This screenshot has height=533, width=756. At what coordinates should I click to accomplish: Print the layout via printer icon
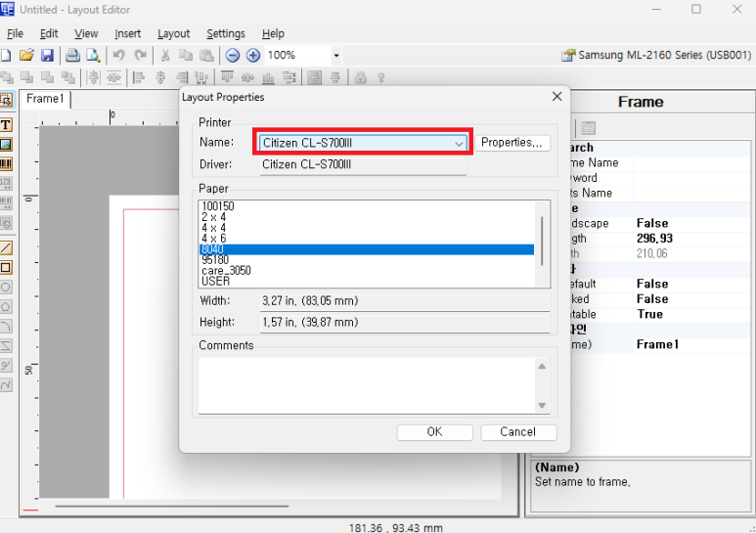(x=72, y=56)
